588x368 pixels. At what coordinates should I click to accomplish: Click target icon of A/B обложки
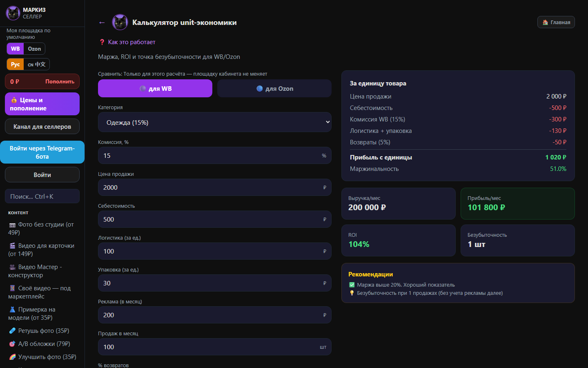[x=12, y=344]
